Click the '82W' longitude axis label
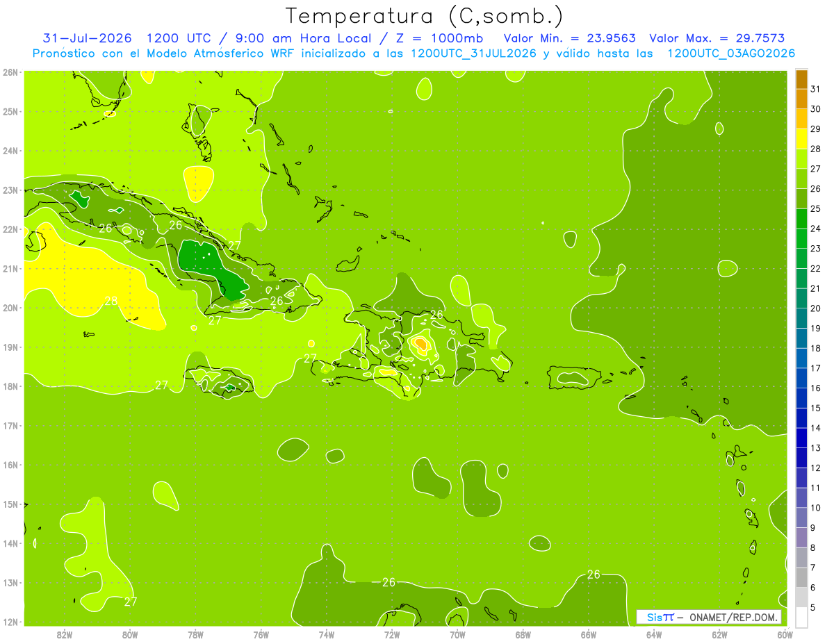The image size is (834, 644). coord(65,634)
